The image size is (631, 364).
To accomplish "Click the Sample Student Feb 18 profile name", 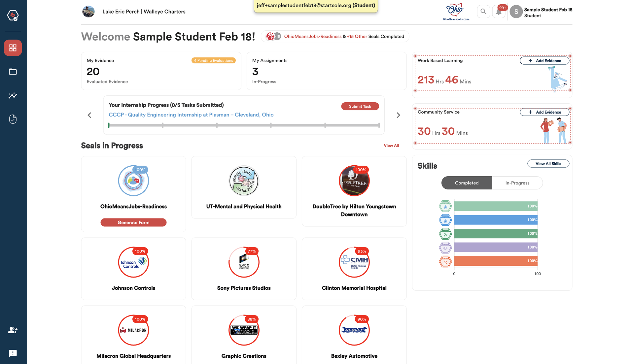I will click(548, 10).
